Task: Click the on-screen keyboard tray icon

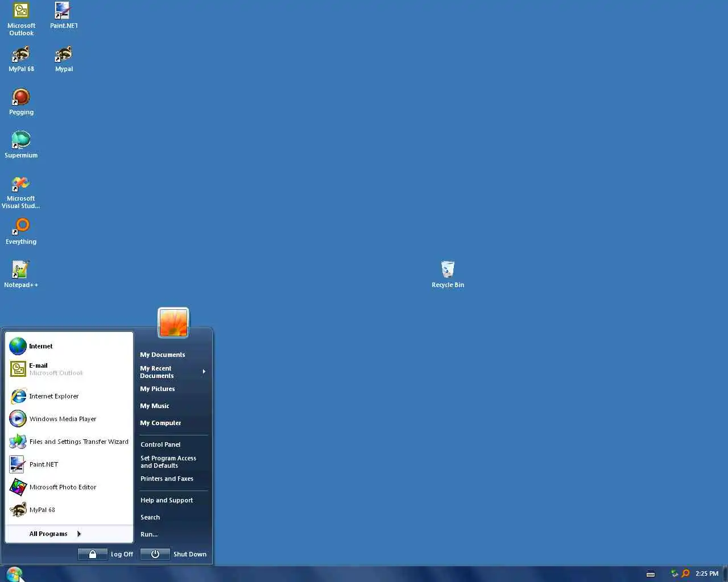Action: pyautogui.click(x=651, y=573)
